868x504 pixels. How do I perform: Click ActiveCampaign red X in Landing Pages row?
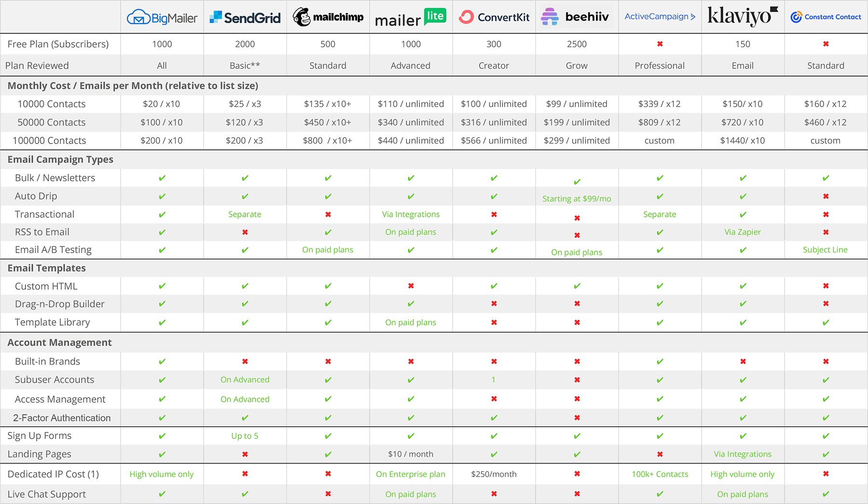click(x=660, y=454)
